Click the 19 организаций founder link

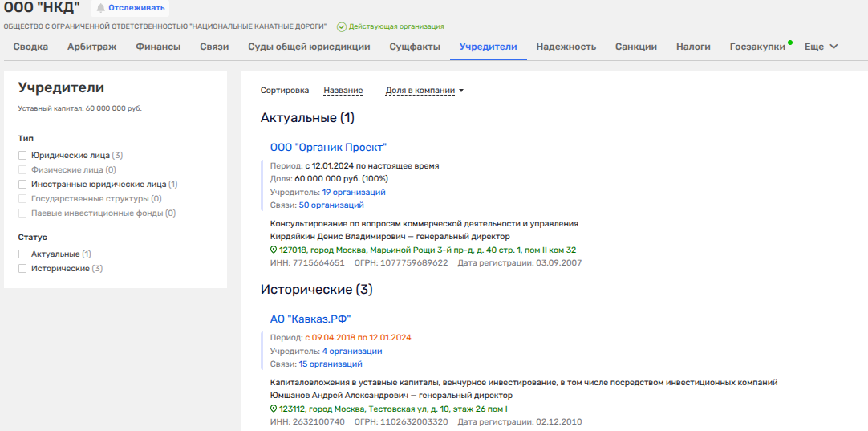pos(354,193)
